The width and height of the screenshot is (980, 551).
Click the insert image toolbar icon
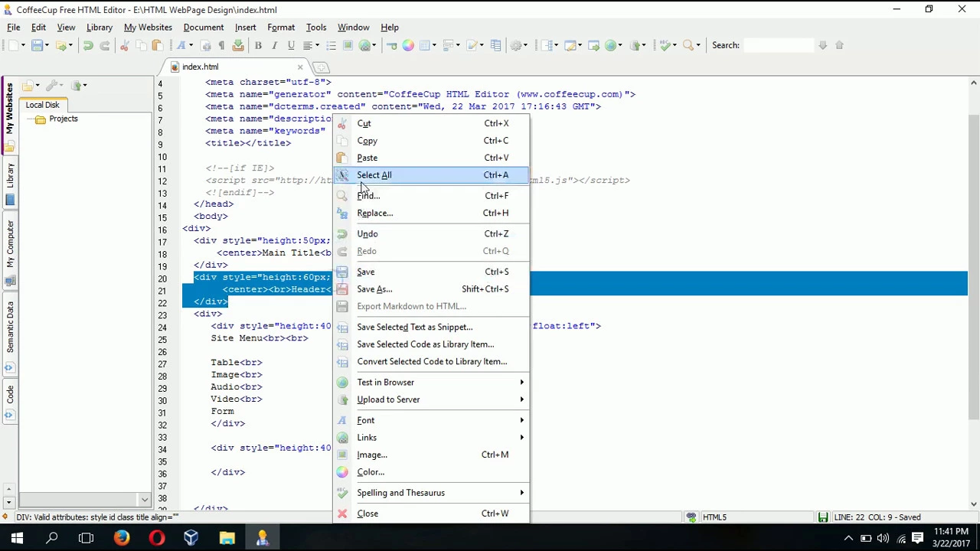348,45
